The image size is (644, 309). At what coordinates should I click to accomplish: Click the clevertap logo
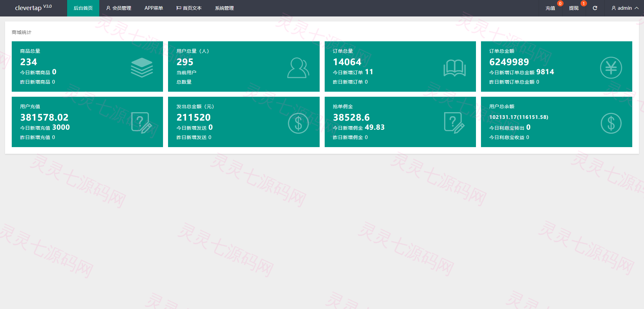34,8
